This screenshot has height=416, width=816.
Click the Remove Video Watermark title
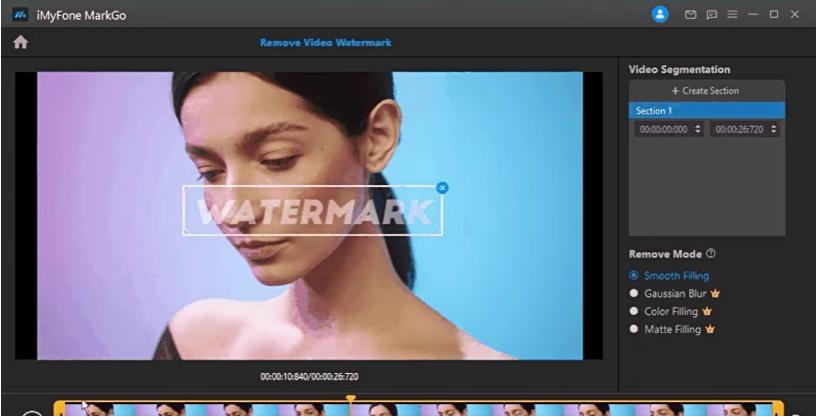pyautogui.click(x=326, y=43)
